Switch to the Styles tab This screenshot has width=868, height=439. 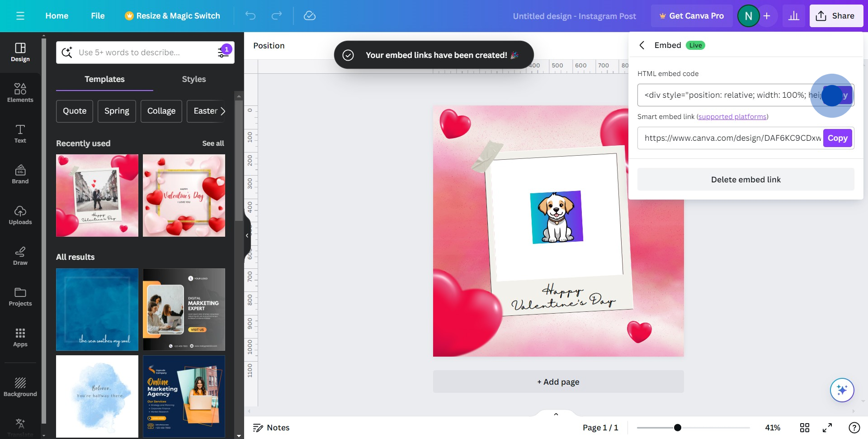coord(193,79)
